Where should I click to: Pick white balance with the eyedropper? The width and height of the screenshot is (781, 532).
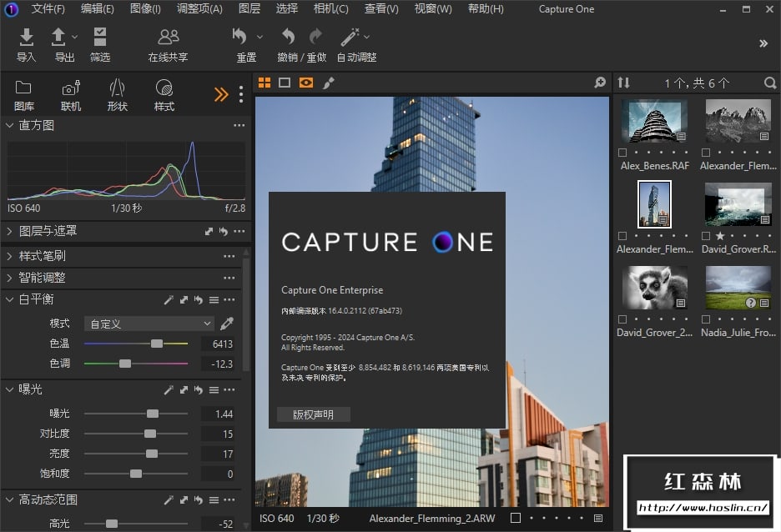click(x=227, y=324)
